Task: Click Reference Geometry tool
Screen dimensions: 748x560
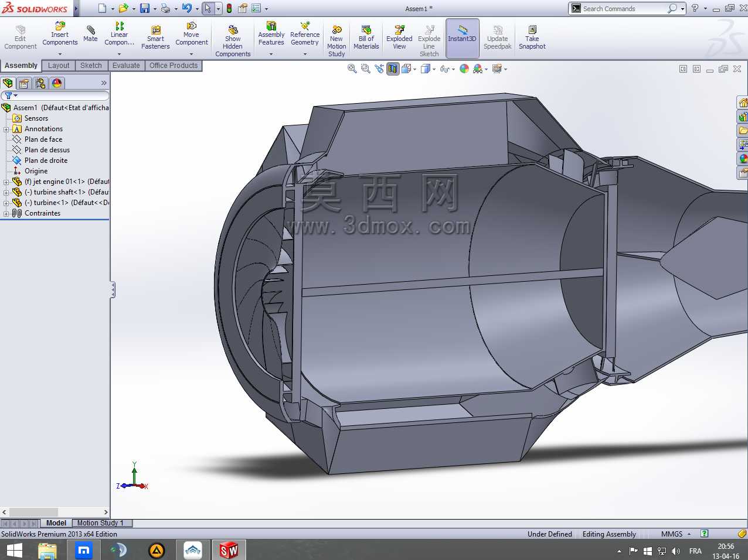Action: (x=305, y=34)
